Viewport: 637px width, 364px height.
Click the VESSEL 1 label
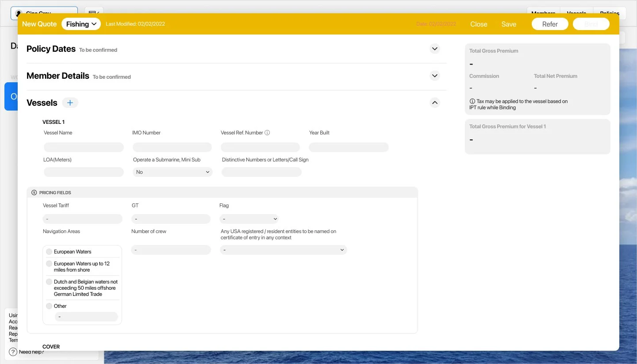coord(54,122)
